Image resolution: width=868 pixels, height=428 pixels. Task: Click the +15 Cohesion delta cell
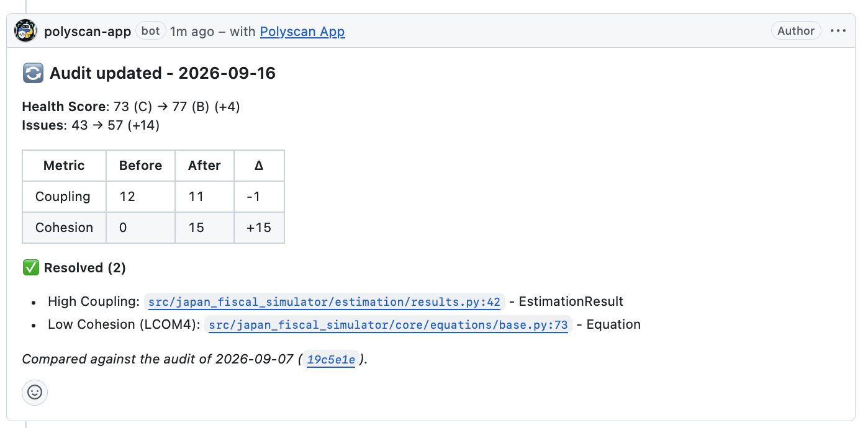pos(259,228)
